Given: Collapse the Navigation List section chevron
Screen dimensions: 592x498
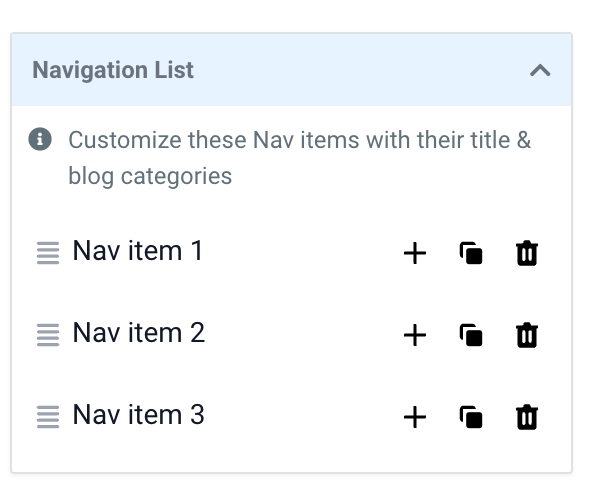Looking at the screenshot, I should coord(540,70).
